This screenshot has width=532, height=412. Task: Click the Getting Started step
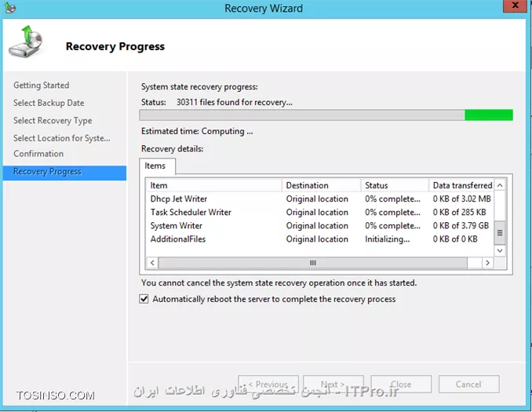(42, 86)
